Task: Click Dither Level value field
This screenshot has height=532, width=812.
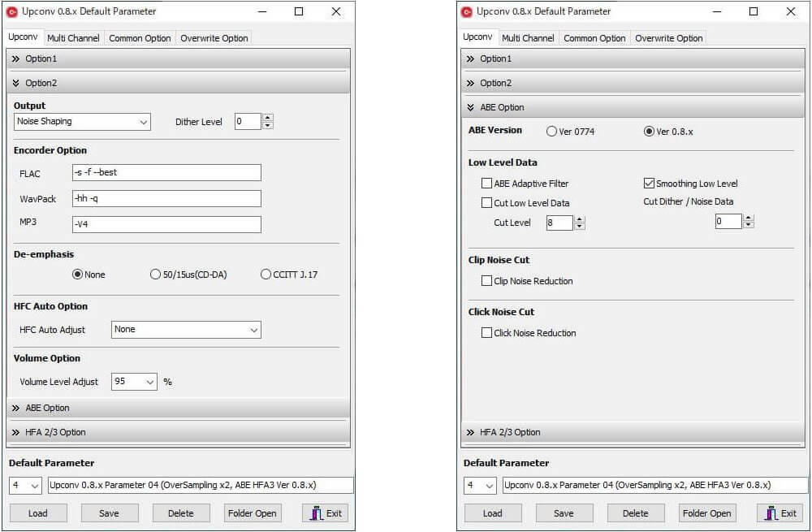Action: 248,122
